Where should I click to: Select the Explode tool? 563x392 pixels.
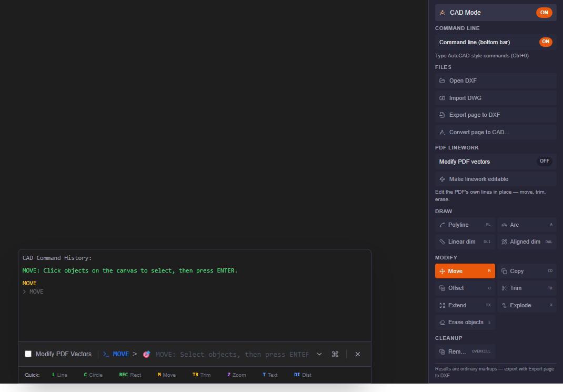[x=527, y=305]
